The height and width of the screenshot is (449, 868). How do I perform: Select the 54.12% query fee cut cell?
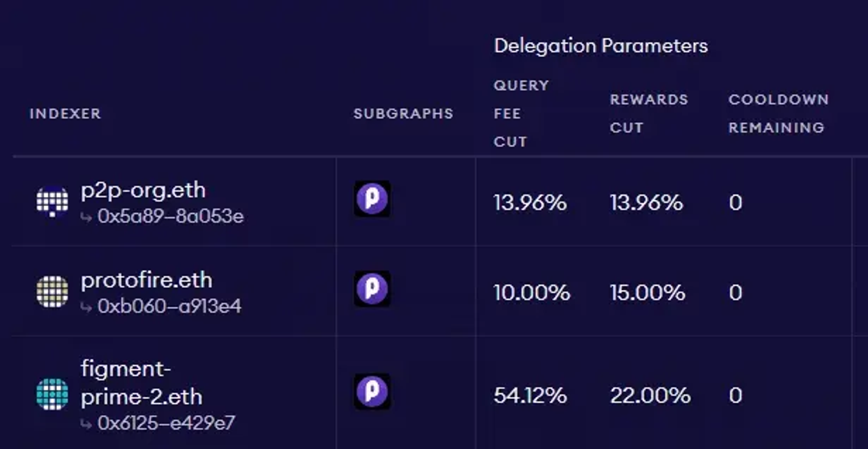pos(530,395)
